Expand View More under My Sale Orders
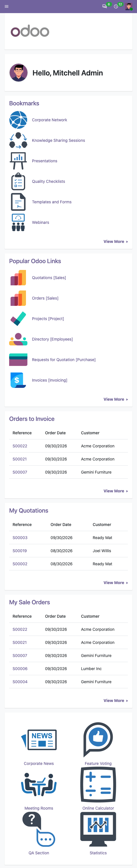This screenshot has height=868, width=137. [x=116, y=701]
